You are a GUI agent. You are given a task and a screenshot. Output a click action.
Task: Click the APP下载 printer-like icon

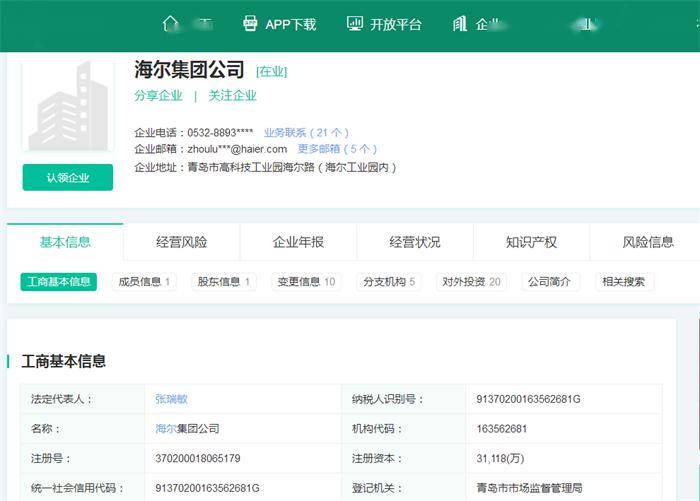(250, 23)
